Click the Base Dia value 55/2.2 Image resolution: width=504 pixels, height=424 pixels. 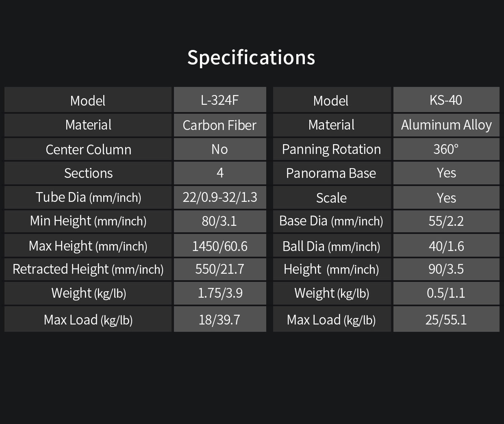446,221
